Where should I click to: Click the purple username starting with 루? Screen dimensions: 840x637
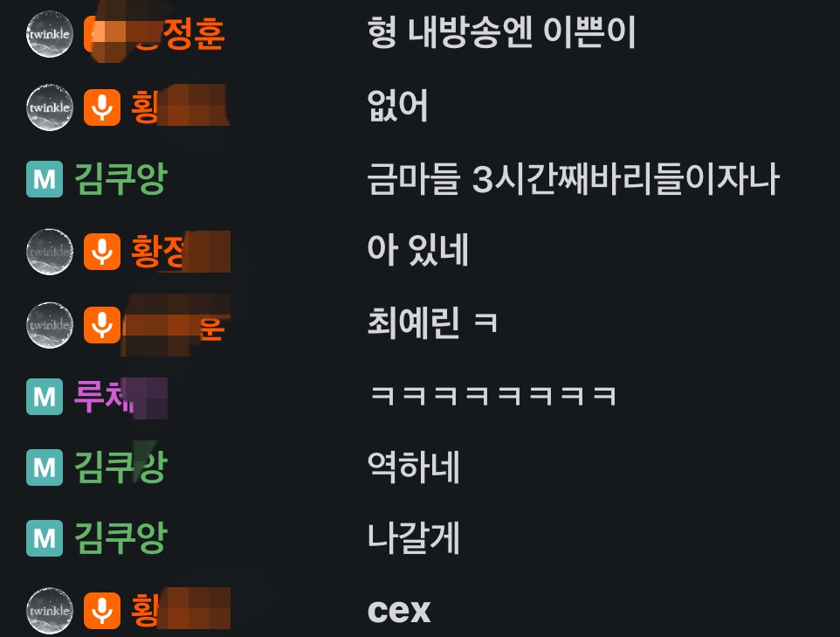[120, 397]
